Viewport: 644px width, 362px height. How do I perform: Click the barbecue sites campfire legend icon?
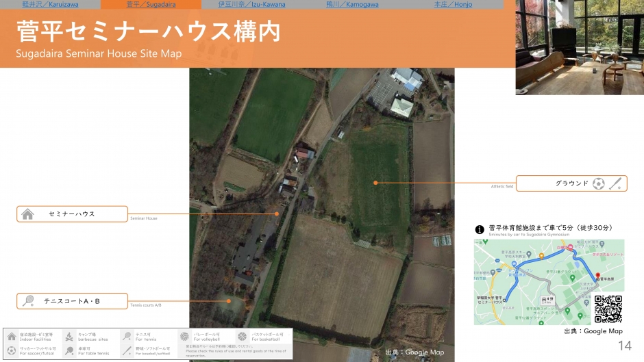[x=69, y=337]
